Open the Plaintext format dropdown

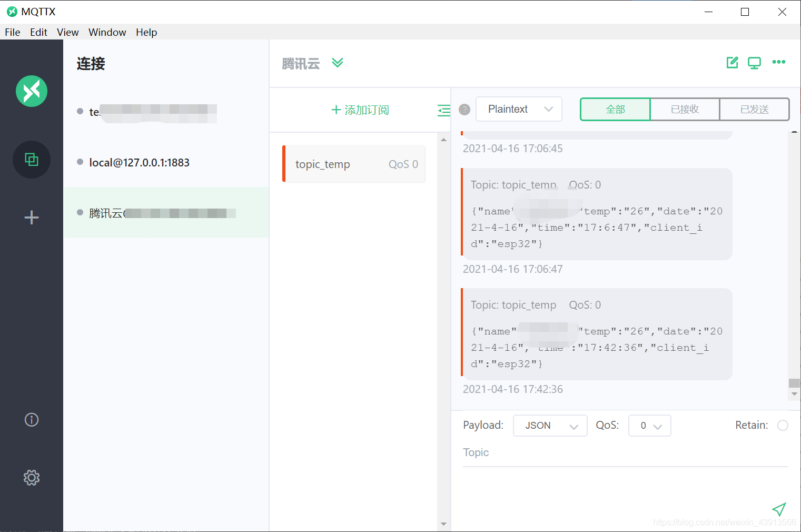pyautogui.click(x=519, y=109)
